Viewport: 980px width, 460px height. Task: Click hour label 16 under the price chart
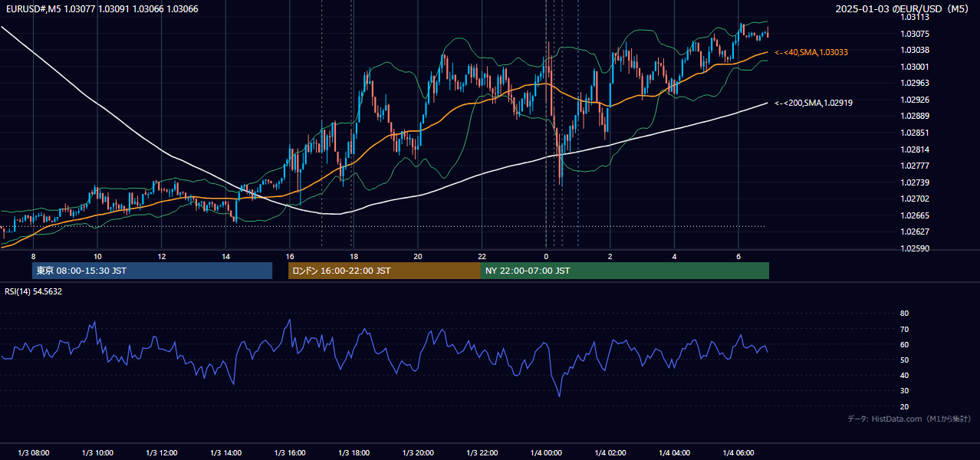tap(290, 255)
